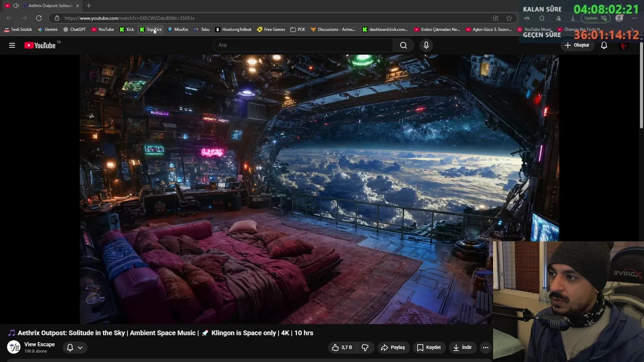The image size is (644, 362).
Task: Open Free Games bookmark
Action: pos(271,30)
